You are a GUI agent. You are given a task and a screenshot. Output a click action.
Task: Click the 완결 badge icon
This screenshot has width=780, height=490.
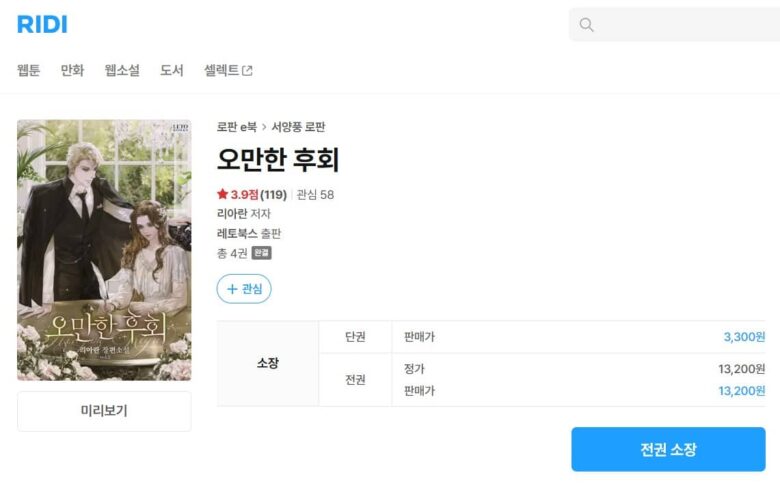point(261,253)
